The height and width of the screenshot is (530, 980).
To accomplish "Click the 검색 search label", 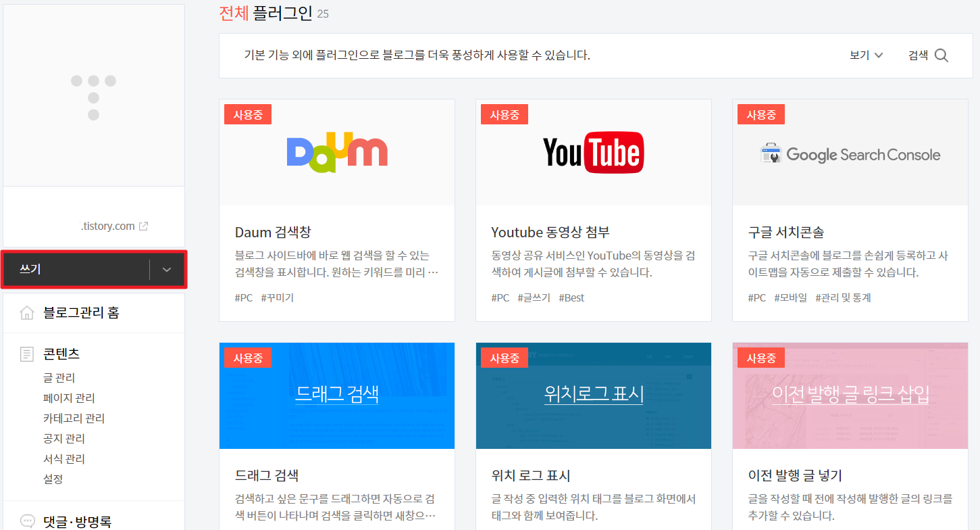I will click(x=918, y=55).
